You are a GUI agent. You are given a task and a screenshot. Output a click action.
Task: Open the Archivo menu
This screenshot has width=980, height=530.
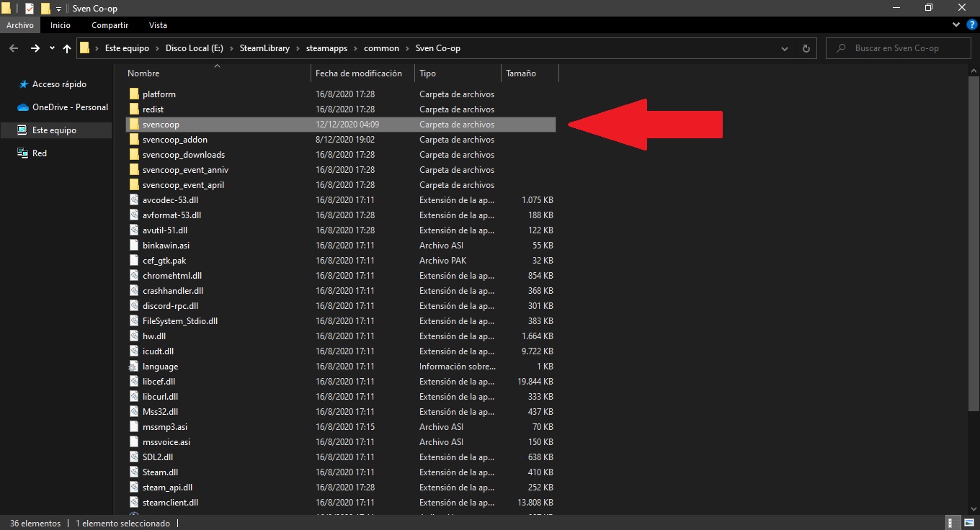click(20, 25)
